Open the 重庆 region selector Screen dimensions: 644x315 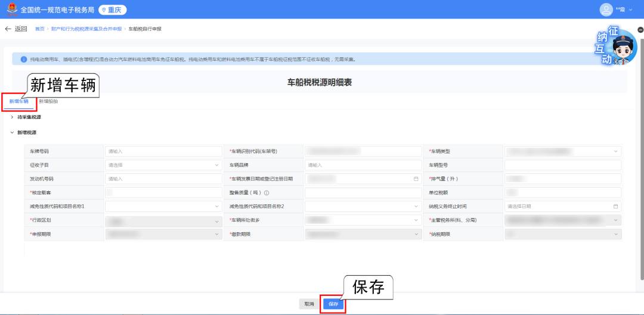click(112, 10)
